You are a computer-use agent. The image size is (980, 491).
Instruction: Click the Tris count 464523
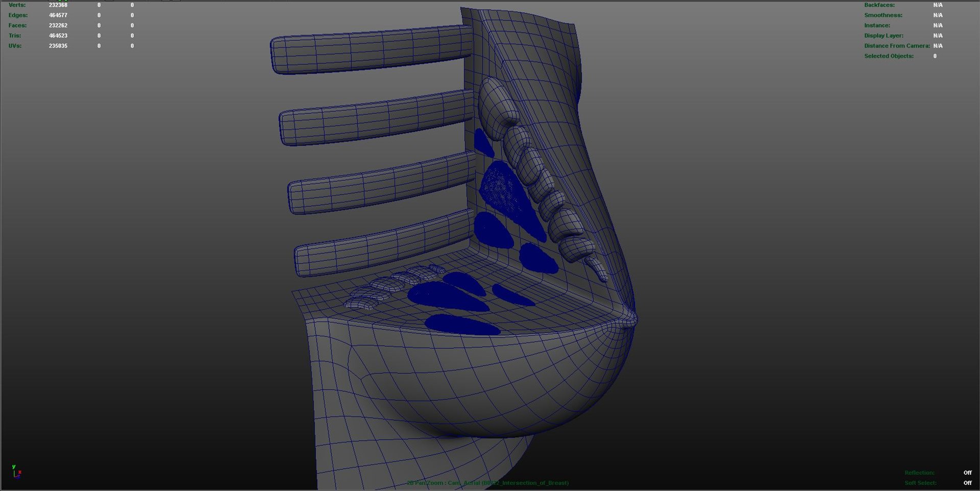(58, 36)
